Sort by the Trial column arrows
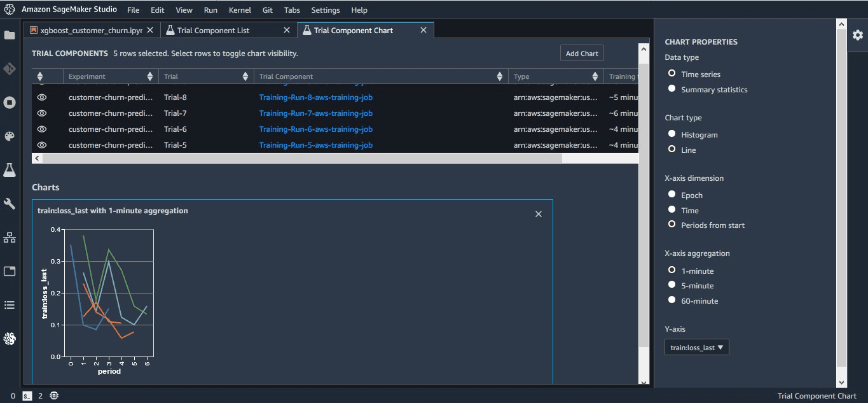 (245, 76)
